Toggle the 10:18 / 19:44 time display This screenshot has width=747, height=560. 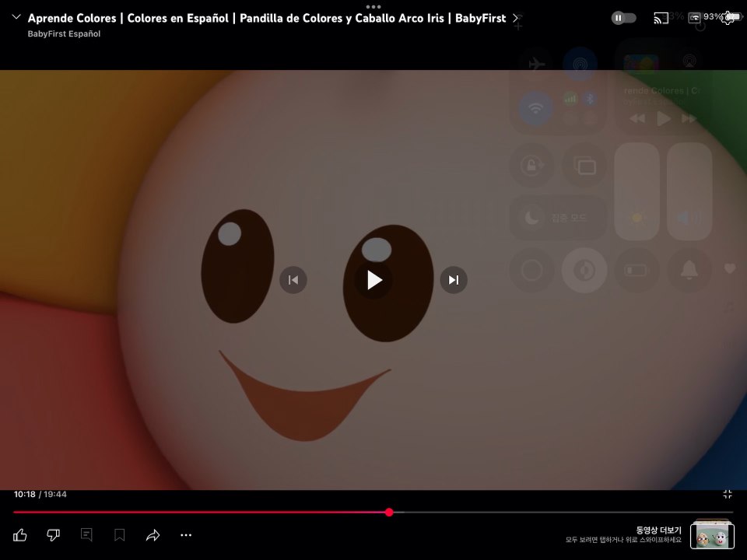40,495
